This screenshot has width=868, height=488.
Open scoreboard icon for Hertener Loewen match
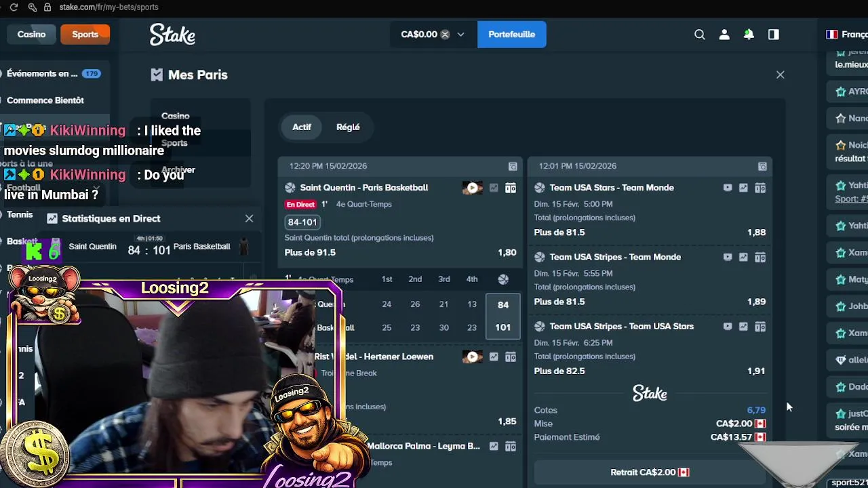[511, 357]
